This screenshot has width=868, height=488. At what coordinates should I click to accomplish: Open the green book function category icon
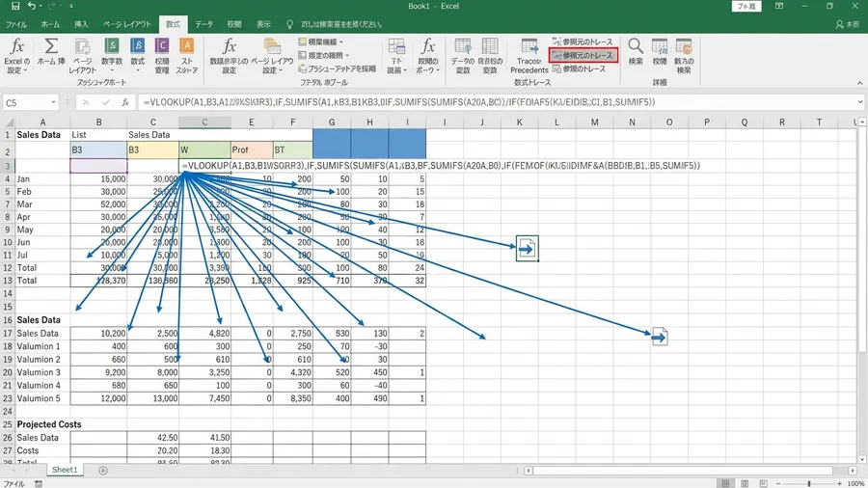112,46
